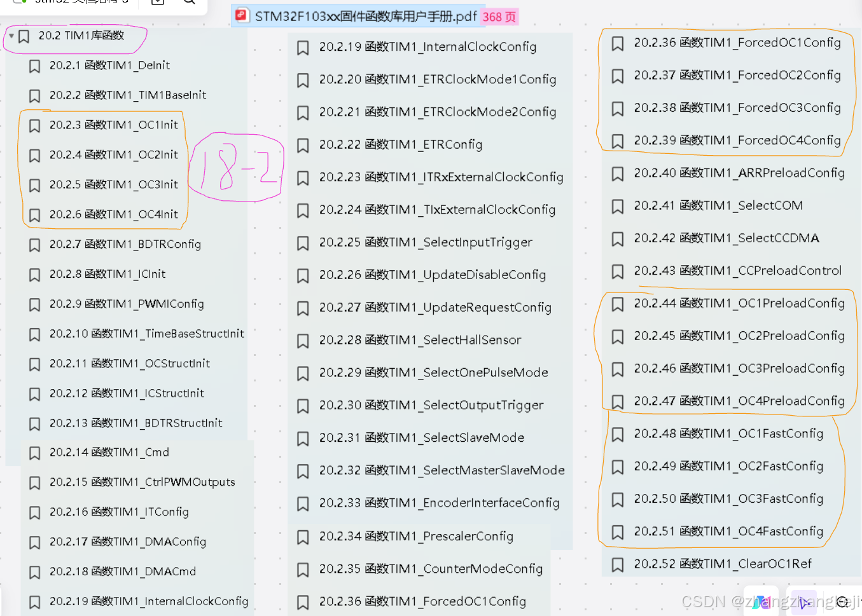Select 20.2.12 函数TIM1_ICStructInit bookmark
Image resolution: width=862 pixels, height=616 pixels.
127,394
